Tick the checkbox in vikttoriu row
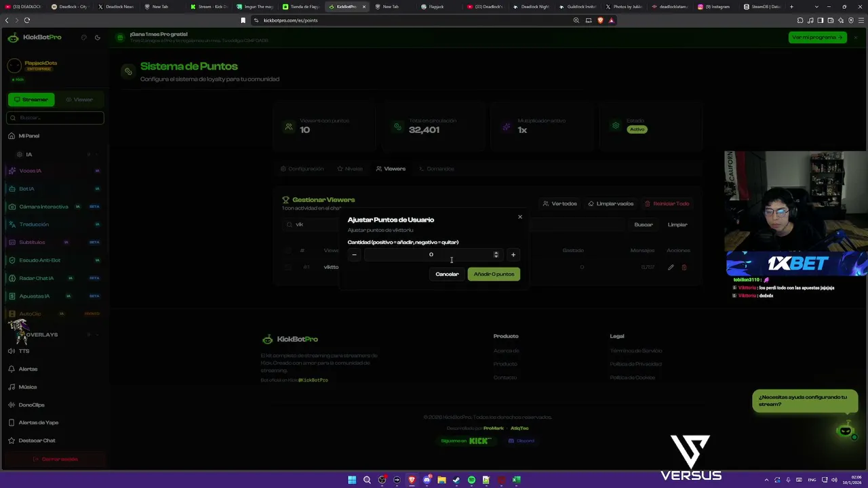Viewport: 868px width, 488px height. pos(288,267)
